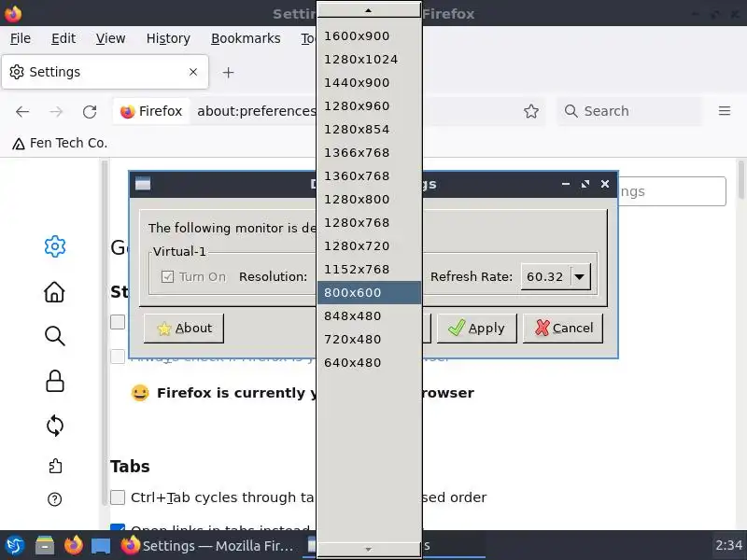Open the taskbar start menu bird icon

pyautogui.click(x=14, y=546)
